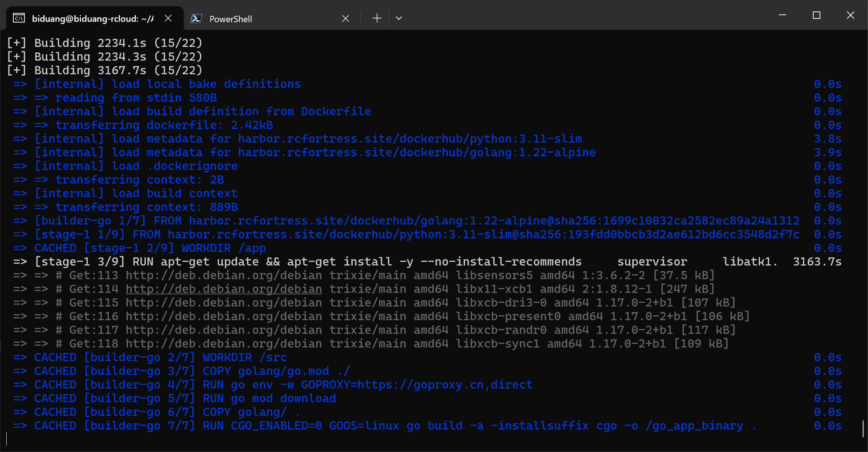Click the terminal icon on biduang tab

(19, 18)
